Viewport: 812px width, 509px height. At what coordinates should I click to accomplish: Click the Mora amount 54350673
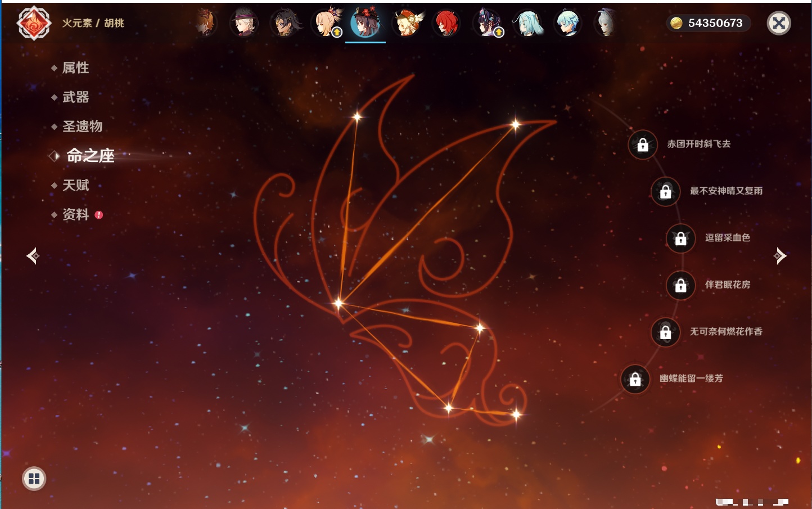coord(715,23)
